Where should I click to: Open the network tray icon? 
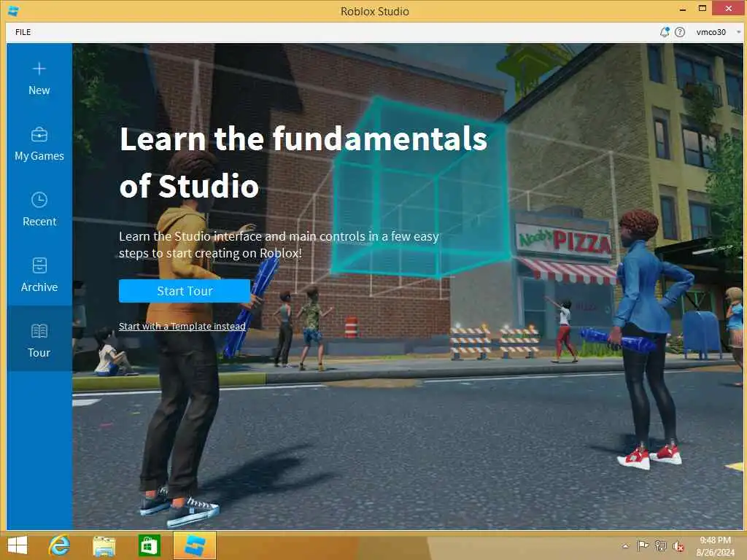coord(660,545)
